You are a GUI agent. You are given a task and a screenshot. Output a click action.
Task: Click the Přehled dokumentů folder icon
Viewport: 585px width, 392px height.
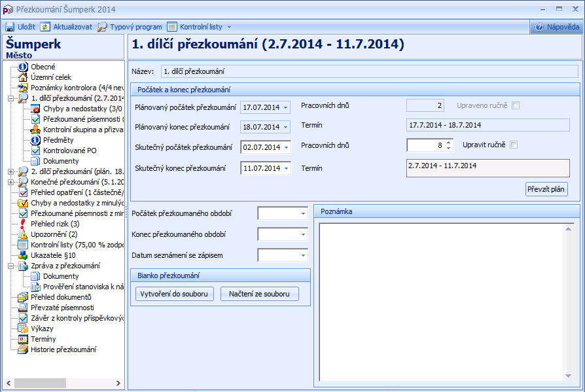(23, 297)
